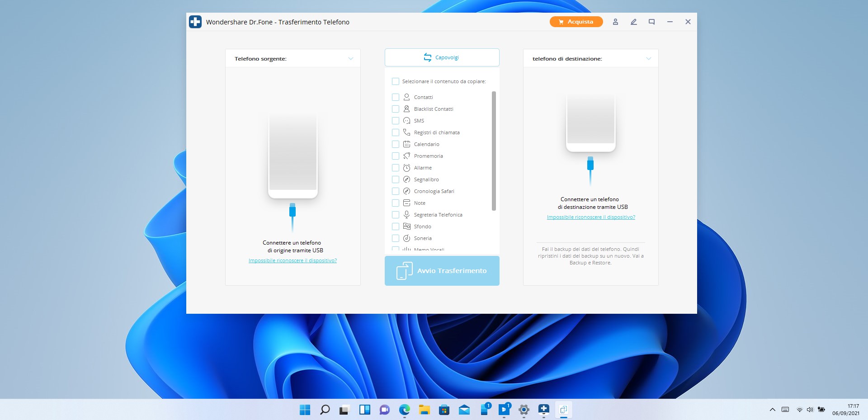
Task: Click the volume tray icon
Action: (x=810, y=410)
